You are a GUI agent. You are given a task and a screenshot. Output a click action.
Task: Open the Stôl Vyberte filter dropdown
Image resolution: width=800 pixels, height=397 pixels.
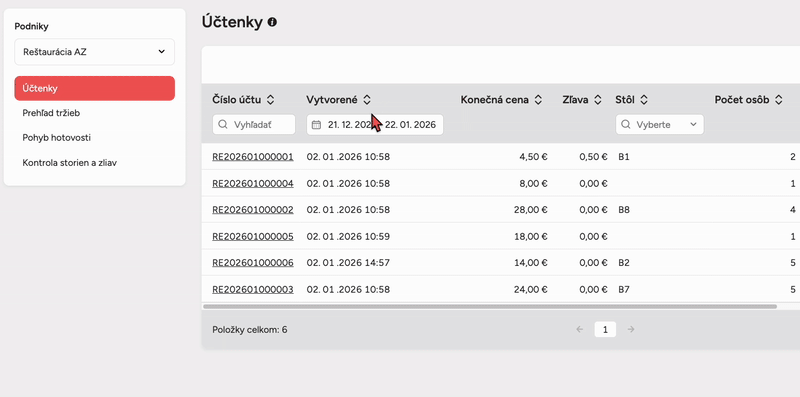point(660,125)
